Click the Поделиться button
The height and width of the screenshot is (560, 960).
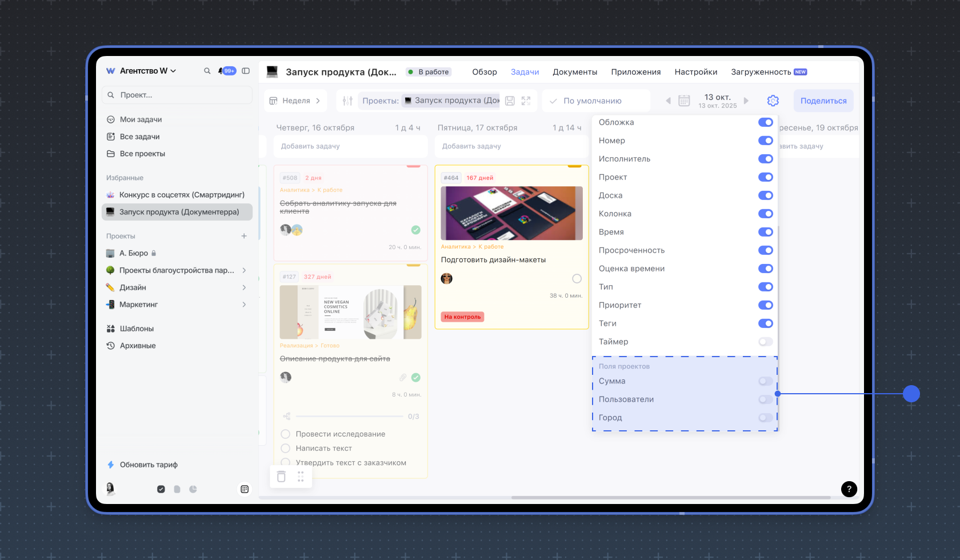pyautogui.click(x=823, y=101)
